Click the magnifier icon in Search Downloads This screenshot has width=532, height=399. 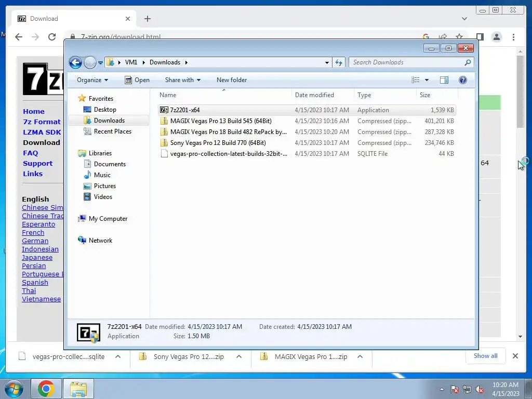coord(468,62)
